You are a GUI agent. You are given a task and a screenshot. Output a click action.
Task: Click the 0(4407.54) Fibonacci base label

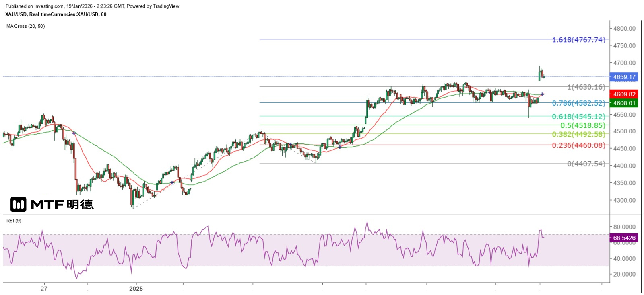pyautogui.click(x=586, y=164)
